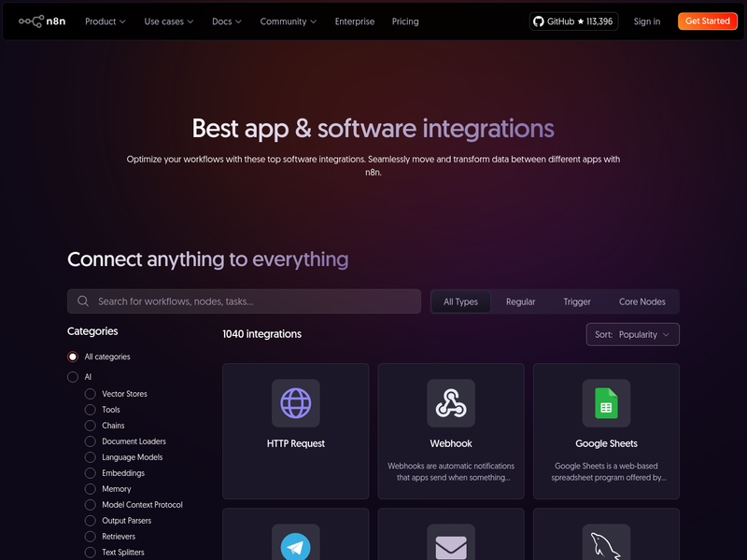Screen dimensions: 747x560
Task: Click the Categories heading
Action: [92, 331]
